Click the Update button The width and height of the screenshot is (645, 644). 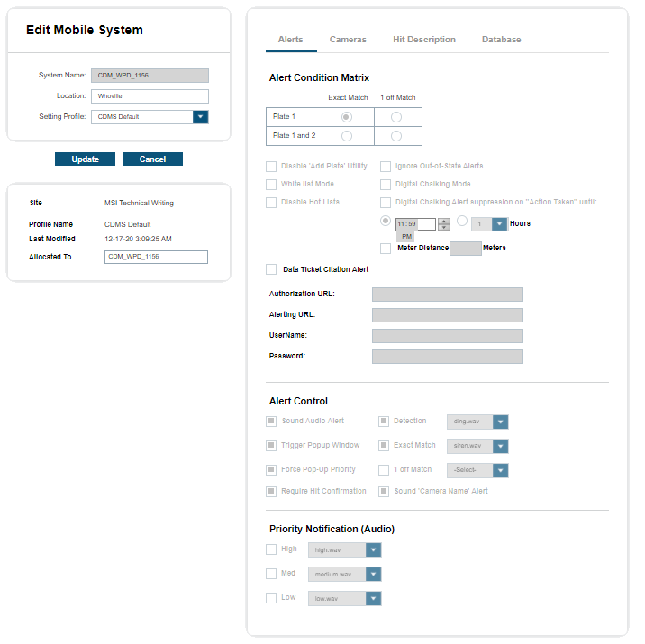tap(85, 159)
